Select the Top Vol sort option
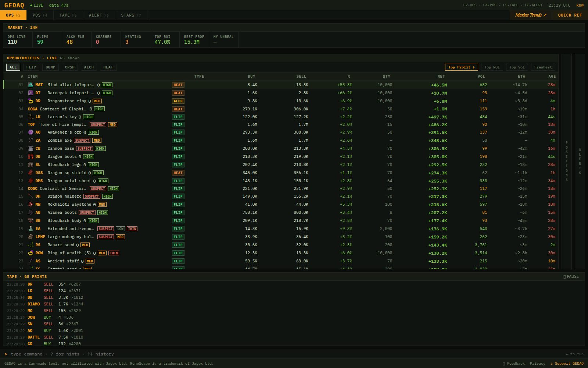This screenshot has width=588, height=368. tap(517, 67)
